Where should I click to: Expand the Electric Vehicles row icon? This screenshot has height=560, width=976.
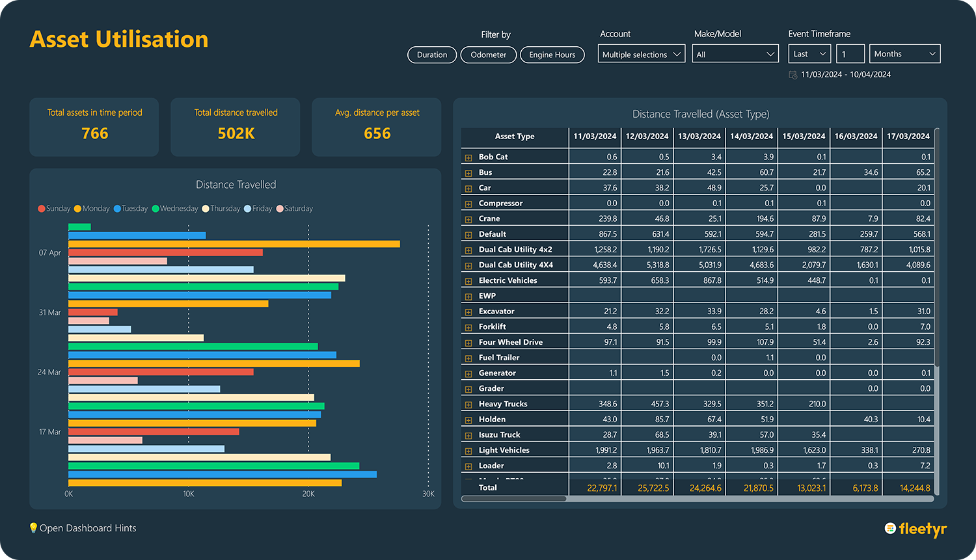coord(468,281)
